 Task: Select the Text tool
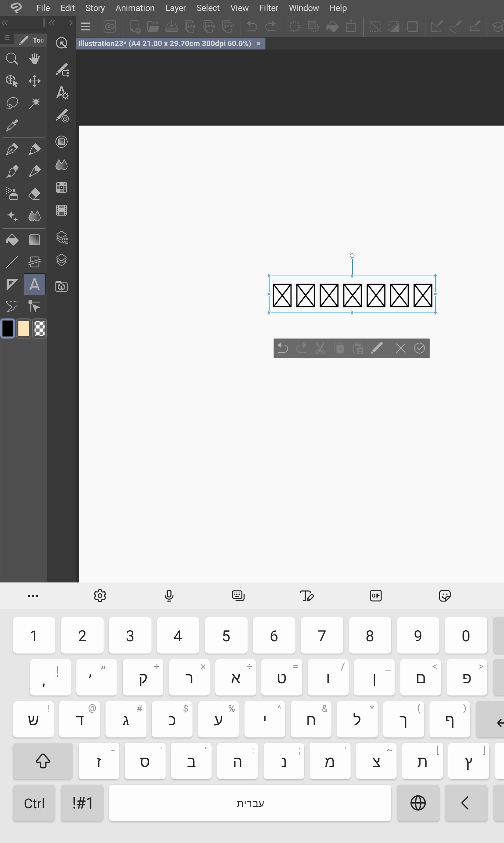(x=34, y=284)
